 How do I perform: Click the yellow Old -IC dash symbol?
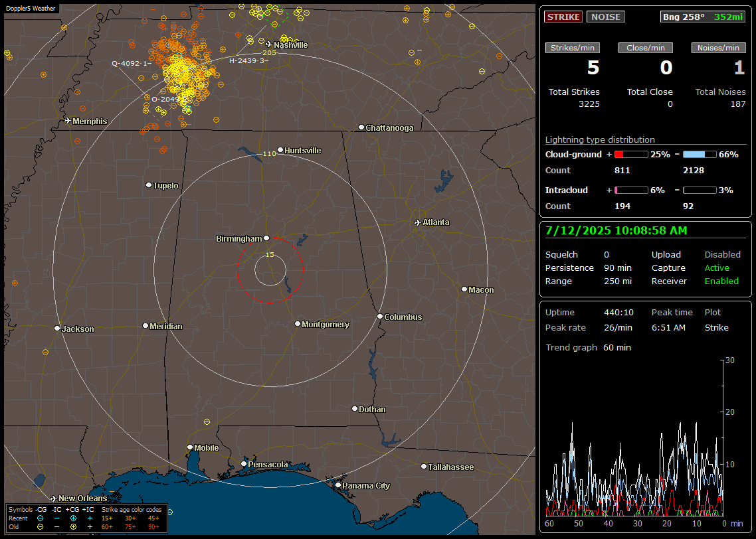point(56,527)
